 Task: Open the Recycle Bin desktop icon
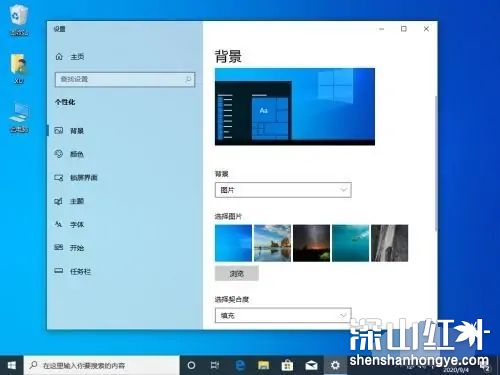(x=19, y=20)
